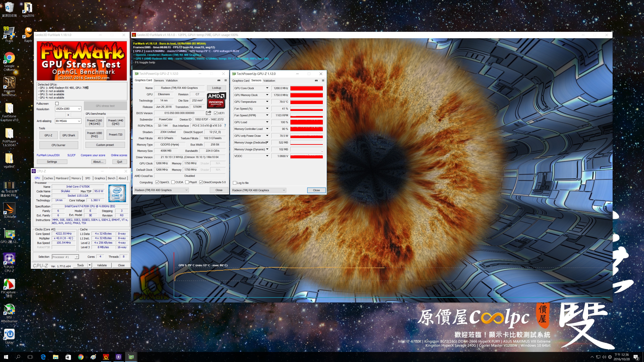Open Anti-aliasing 8X MSAA dropdown
Viewport: 644px width, 362px height.
tap(68, 121)
